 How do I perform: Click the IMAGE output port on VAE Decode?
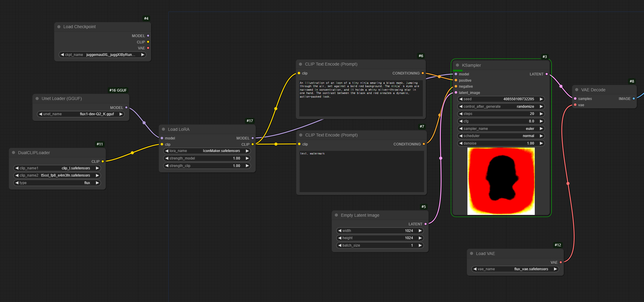coord(634,99)
